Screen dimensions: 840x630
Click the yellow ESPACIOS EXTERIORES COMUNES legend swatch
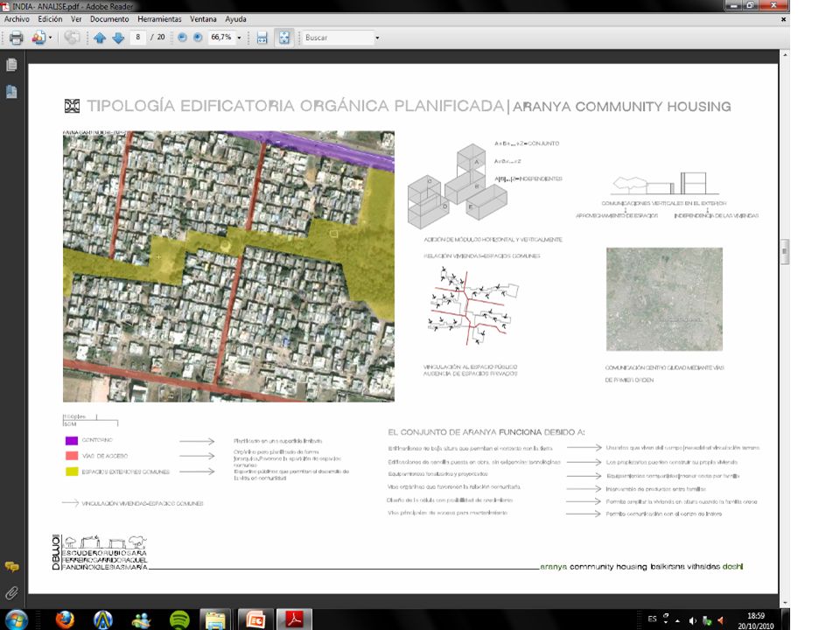(71, 472)
